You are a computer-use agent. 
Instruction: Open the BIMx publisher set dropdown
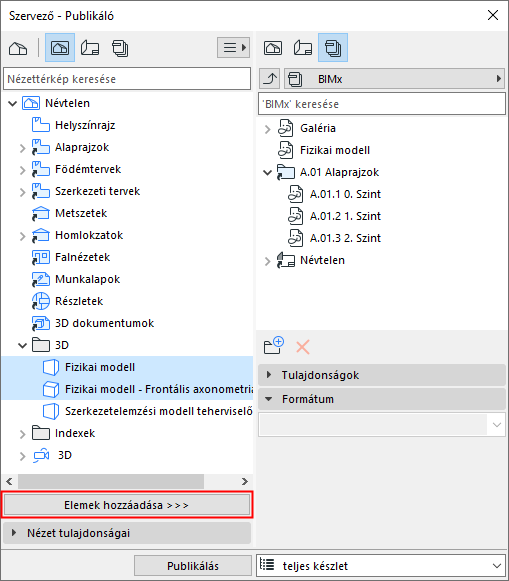tap(394, 79)
